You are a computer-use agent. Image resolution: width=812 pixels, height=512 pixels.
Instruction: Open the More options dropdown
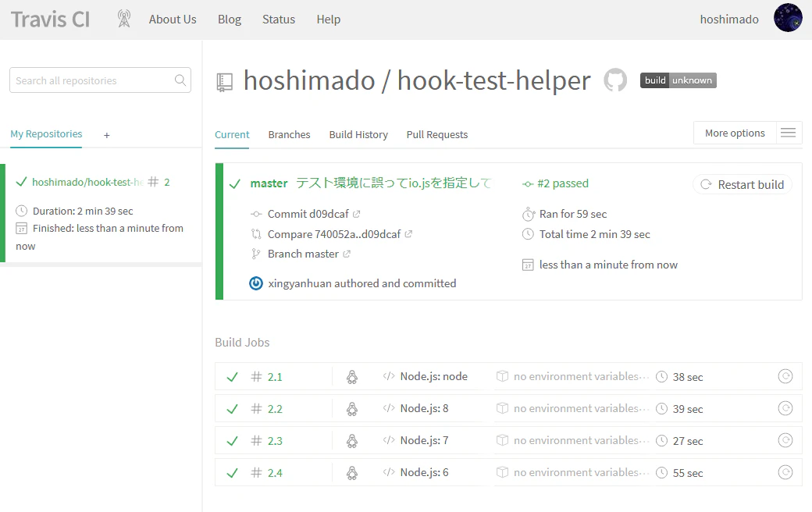pyautogui.click(x=735, y=133)
